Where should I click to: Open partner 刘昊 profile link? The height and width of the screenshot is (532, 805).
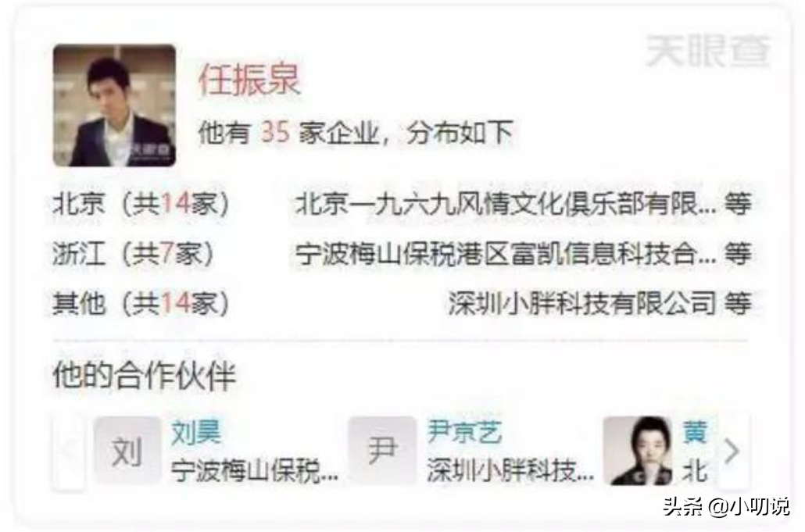pyautogui.click(x=196, y=432)
